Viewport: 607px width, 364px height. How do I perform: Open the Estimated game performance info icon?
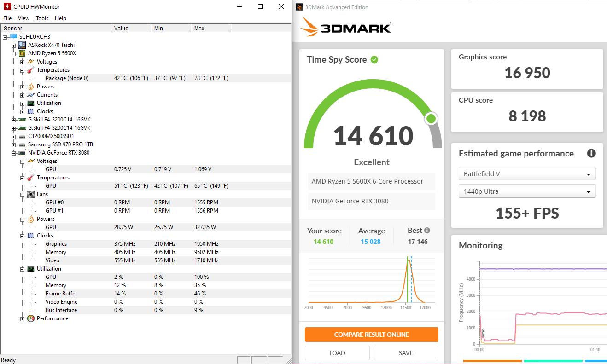(591, 153)
